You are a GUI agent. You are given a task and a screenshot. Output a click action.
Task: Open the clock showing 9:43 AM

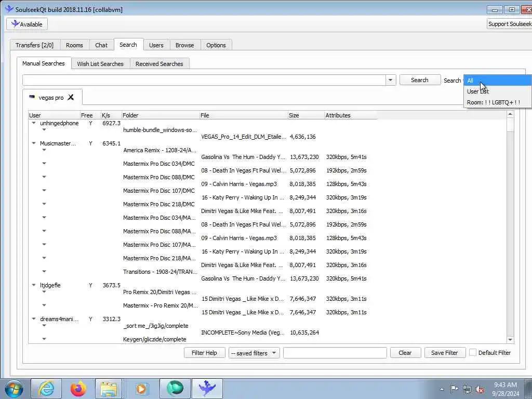pos(506,389)
